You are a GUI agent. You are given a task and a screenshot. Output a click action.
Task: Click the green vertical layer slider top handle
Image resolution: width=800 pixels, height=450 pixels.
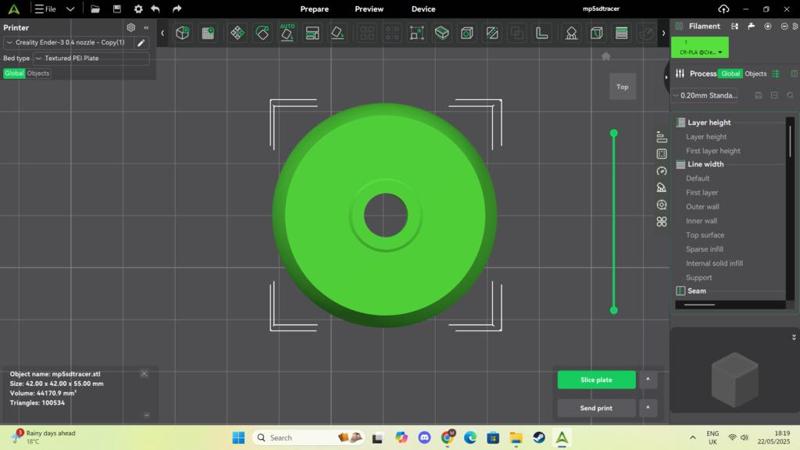614,133
